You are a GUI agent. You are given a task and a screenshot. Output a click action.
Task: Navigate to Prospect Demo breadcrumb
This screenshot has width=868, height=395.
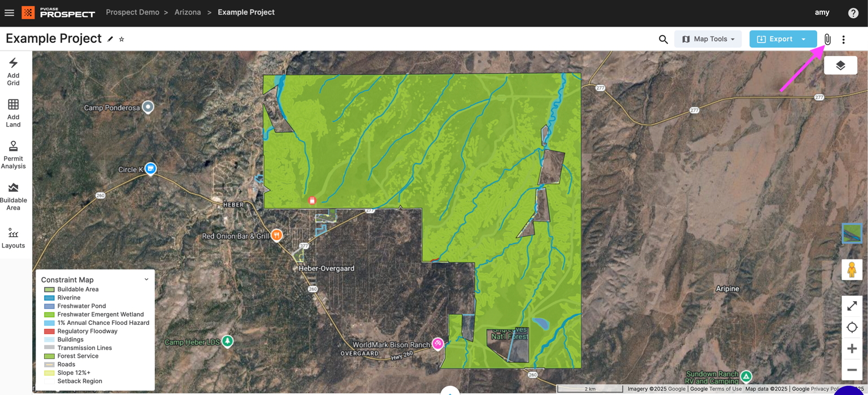click(132, 12)
